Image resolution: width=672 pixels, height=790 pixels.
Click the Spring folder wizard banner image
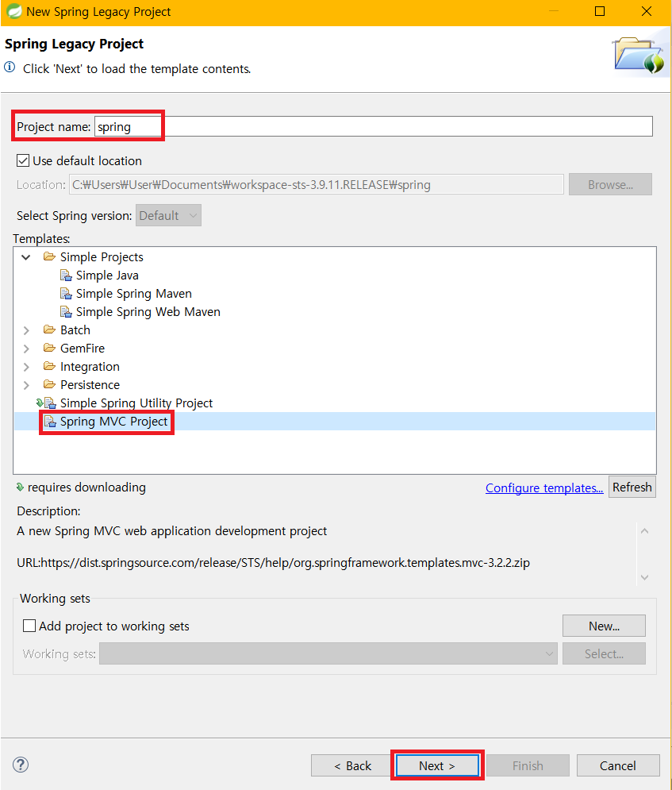tap(639, 55)
